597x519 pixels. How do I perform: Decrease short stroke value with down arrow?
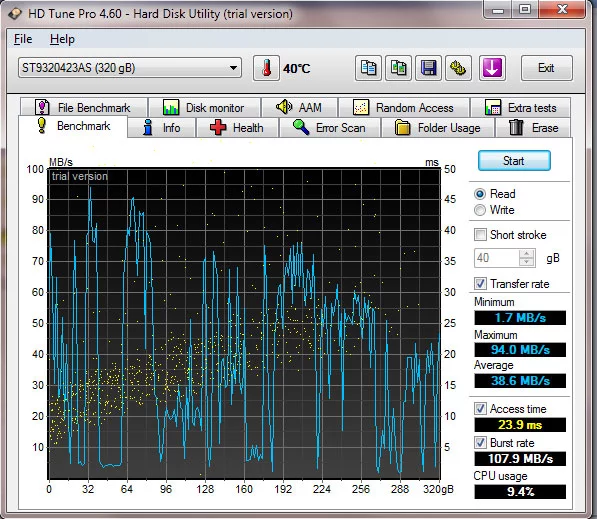click(x=527, y=262)
